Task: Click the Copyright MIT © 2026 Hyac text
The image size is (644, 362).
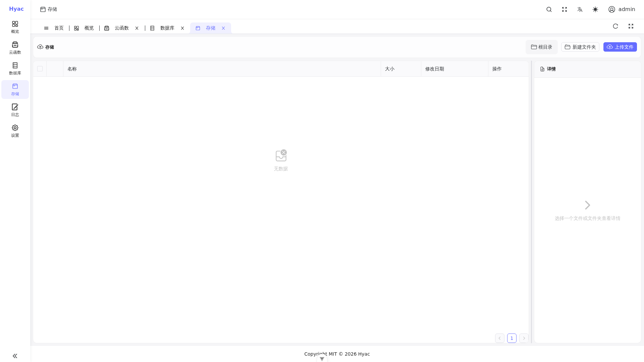Action: pos(337,354)
